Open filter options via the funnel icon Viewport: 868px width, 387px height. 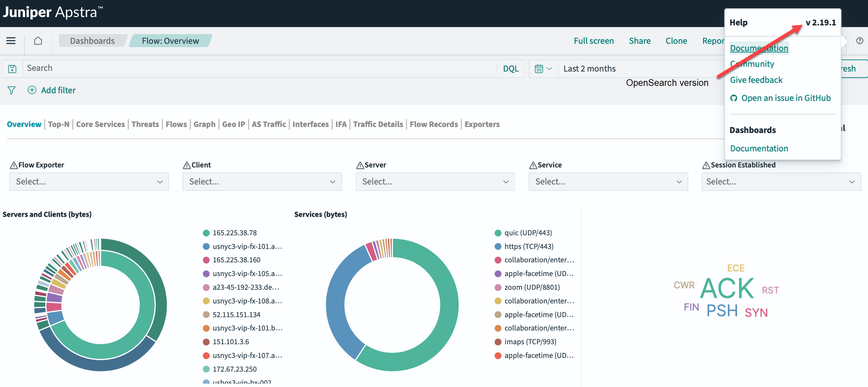(x=11, y=90)
